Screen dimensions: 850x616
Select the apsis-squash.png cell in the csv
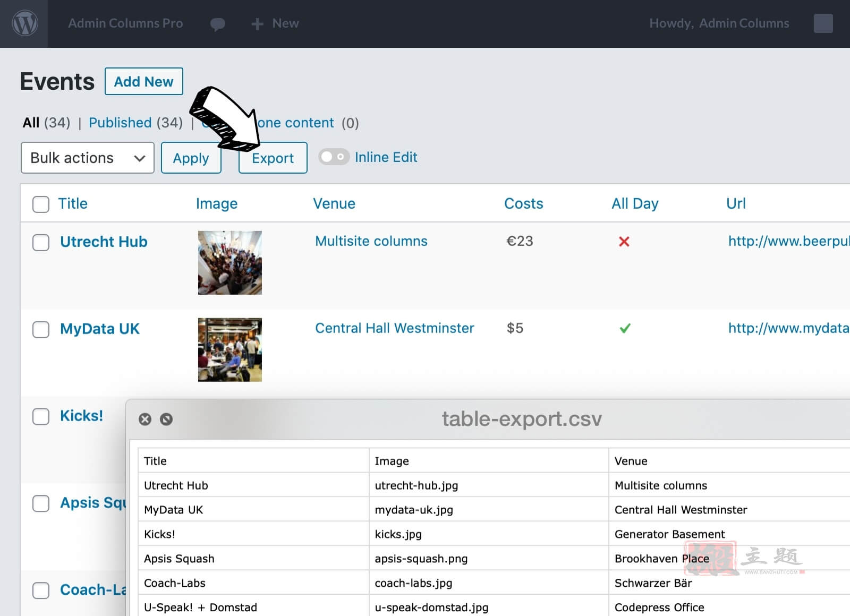pyautogui.click(x=489, y=558)
